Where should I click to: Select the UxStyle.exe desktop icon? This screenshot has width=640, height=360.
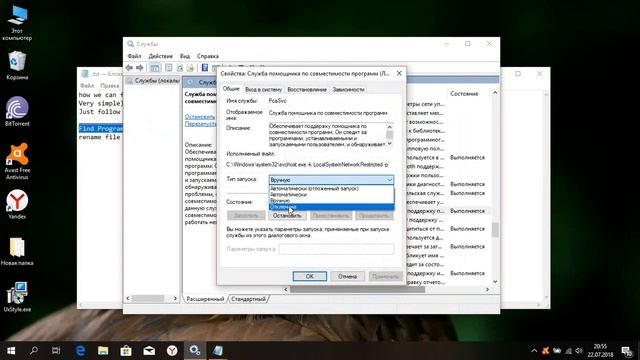17,297
